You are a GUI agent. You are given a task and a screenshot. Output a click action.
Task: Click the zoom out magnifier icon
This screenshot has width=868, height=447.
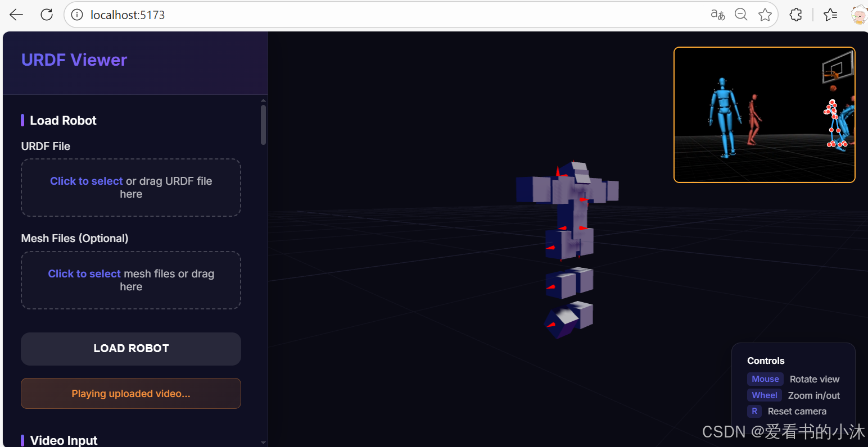[x=741, y=15]
